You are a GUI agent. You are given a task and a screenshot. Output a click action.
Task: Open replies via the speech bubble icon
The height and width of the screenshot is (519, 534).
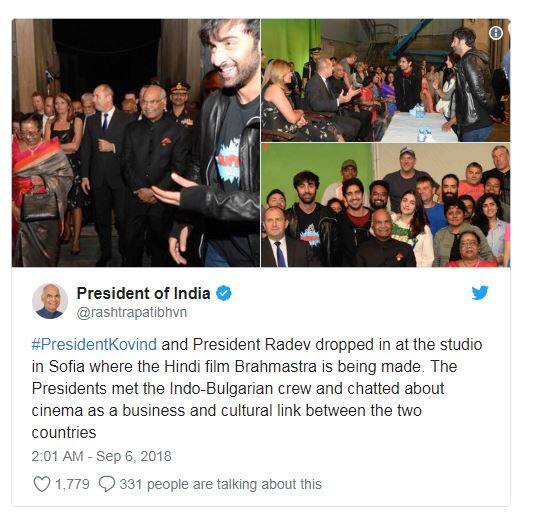tap(107, 484)
